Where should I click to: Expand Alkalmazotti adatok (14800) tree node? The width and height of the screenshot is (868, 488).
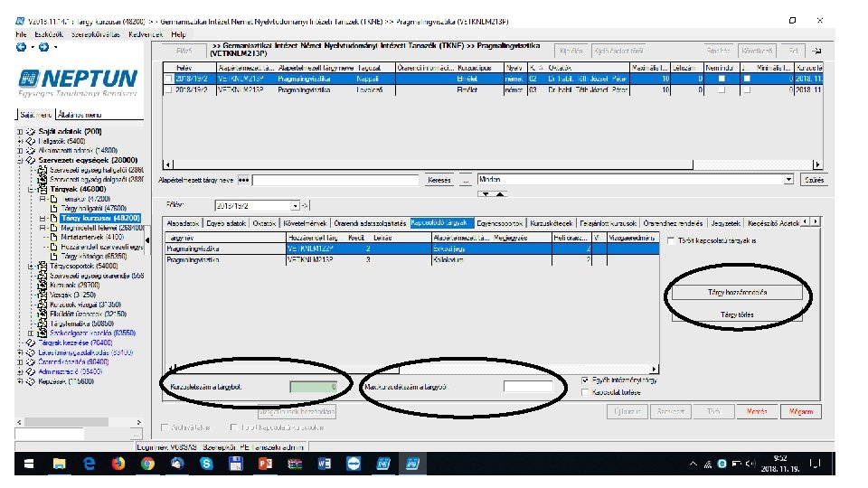[x=20, y=151]
